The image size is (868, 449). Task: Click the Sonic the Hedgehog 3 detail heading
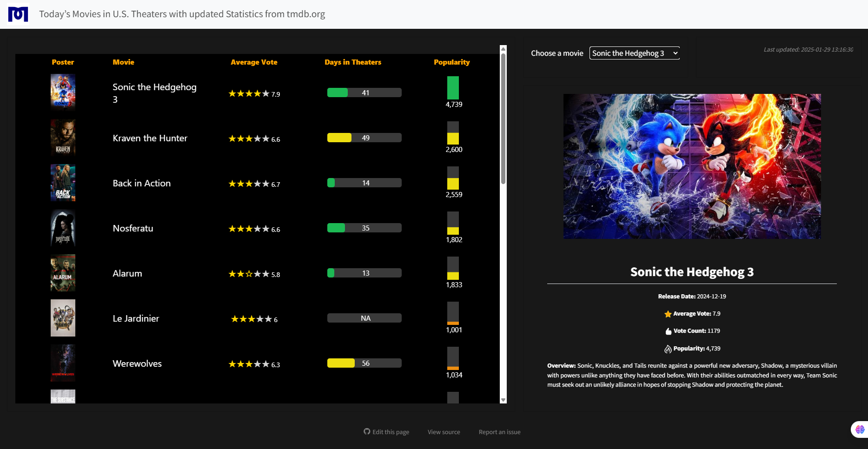pos(692,272)
